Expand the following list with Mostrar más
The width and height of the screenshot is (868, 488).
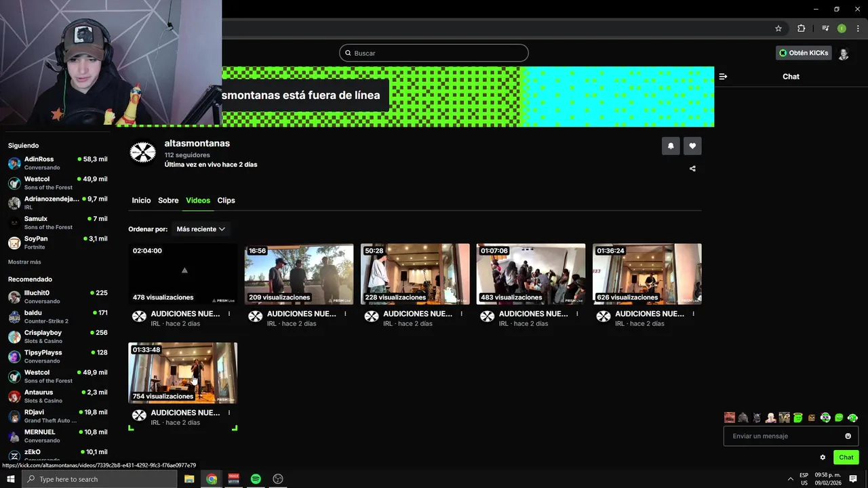click(24, 262)
